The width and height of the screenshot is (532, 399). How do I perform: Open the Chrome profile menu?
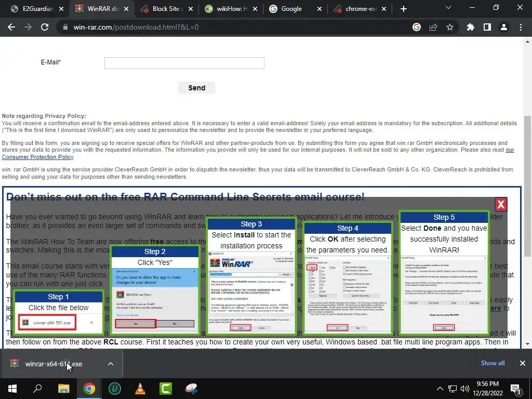[504, 27]
